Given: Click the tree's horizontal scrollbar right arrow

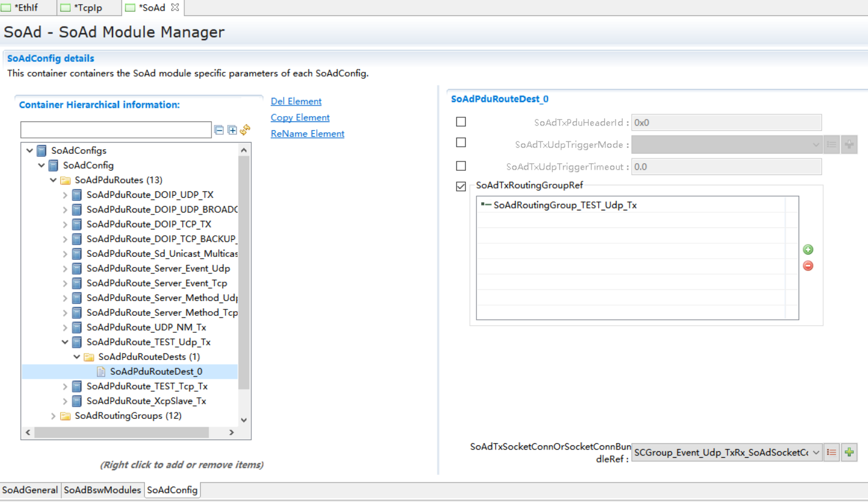Looking at the screenshot, I should tap(231, 432).
